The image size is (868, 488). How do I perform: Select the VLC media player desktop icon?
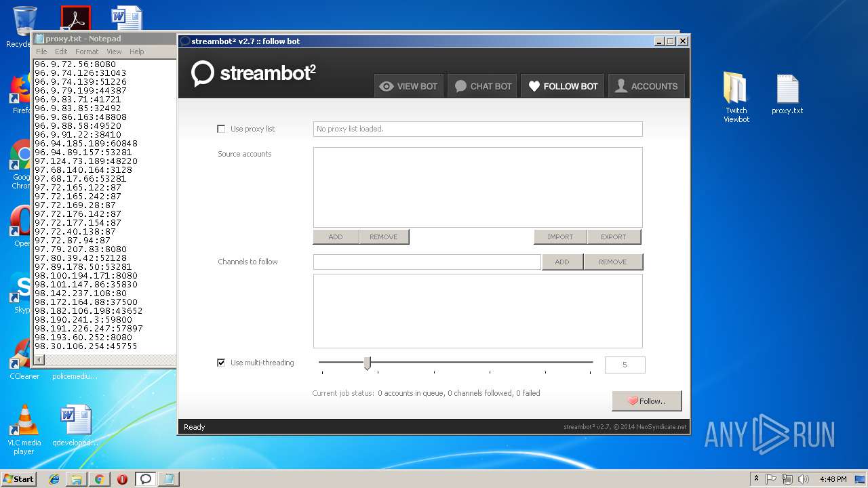pos(24,429)
